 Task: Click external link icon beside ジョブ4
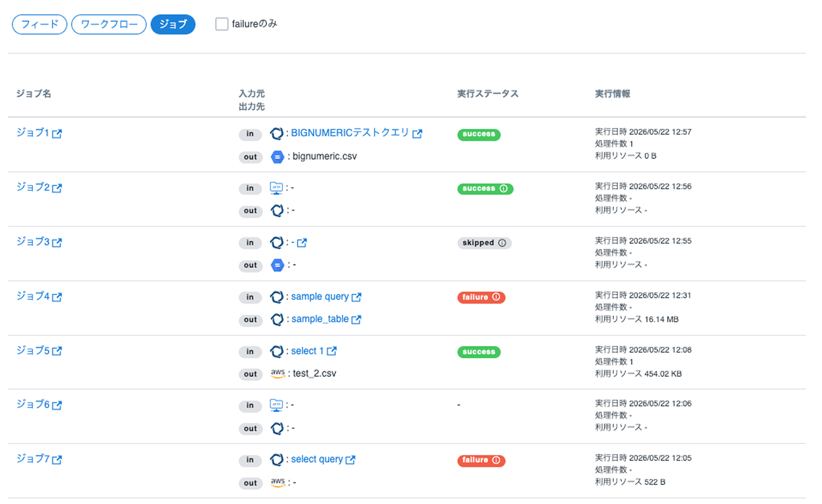[x=57, y=297]
